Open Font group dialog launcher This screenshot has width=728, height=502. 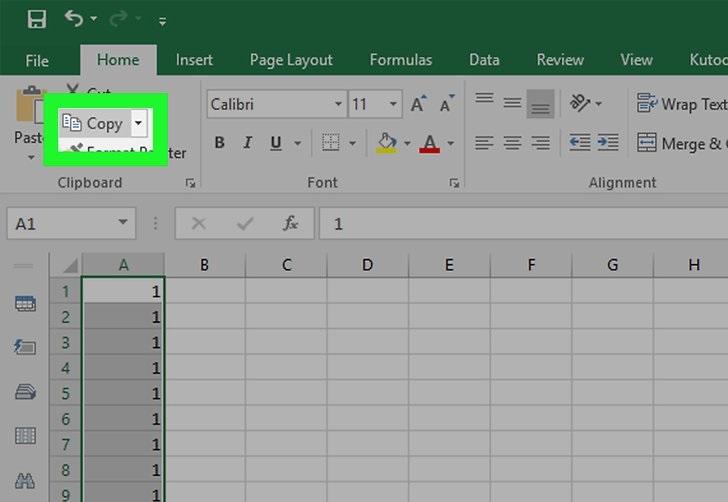coord(454,183)
